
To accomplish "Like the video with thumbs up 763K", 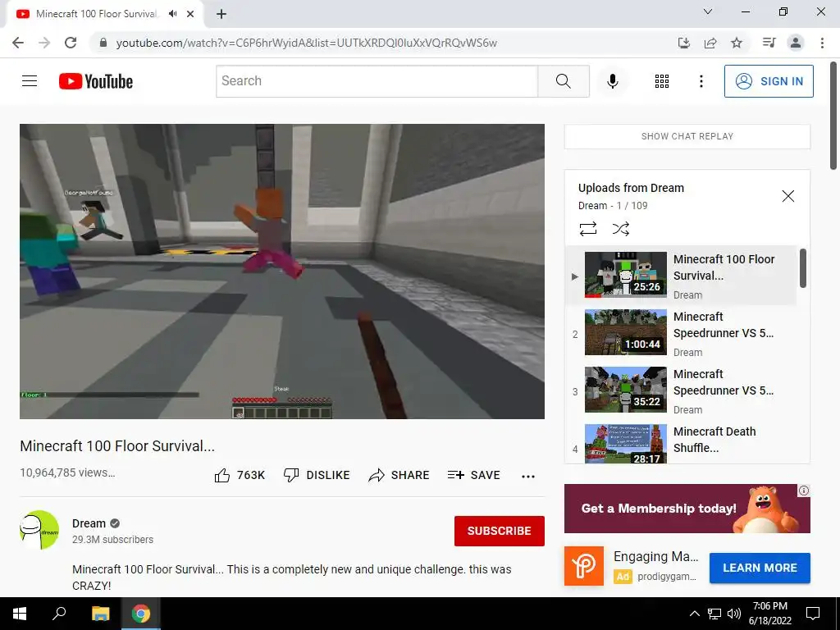I will [240, 475].
